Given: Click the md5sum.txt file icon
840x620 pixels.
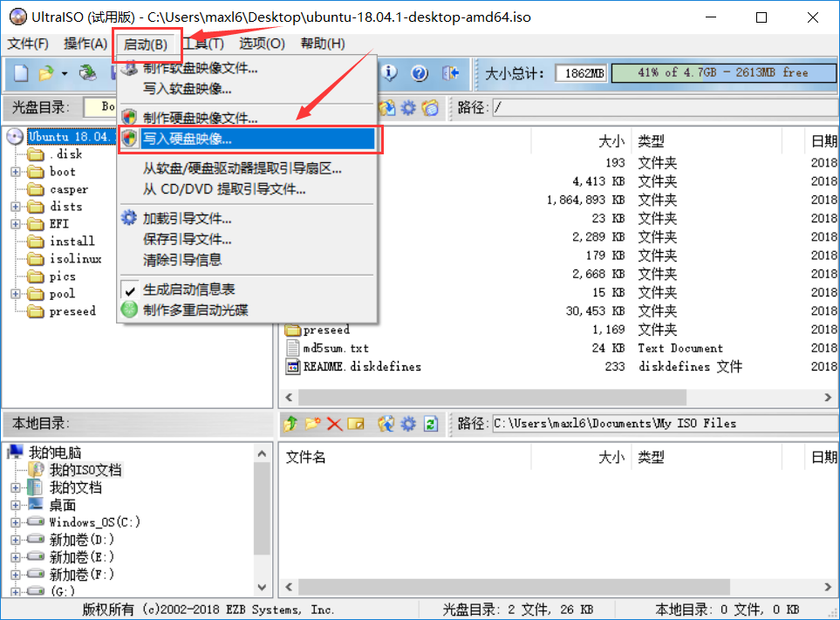Looking at the screenshot, I should coord(292,348).
